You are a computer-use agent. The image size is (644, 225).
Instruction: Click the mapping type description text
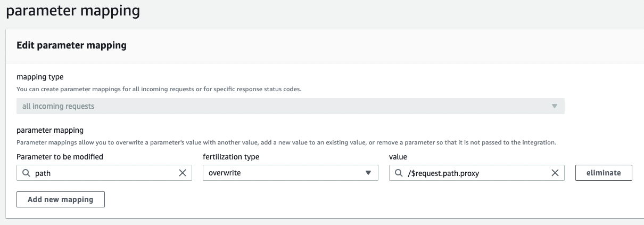[159, 89]
